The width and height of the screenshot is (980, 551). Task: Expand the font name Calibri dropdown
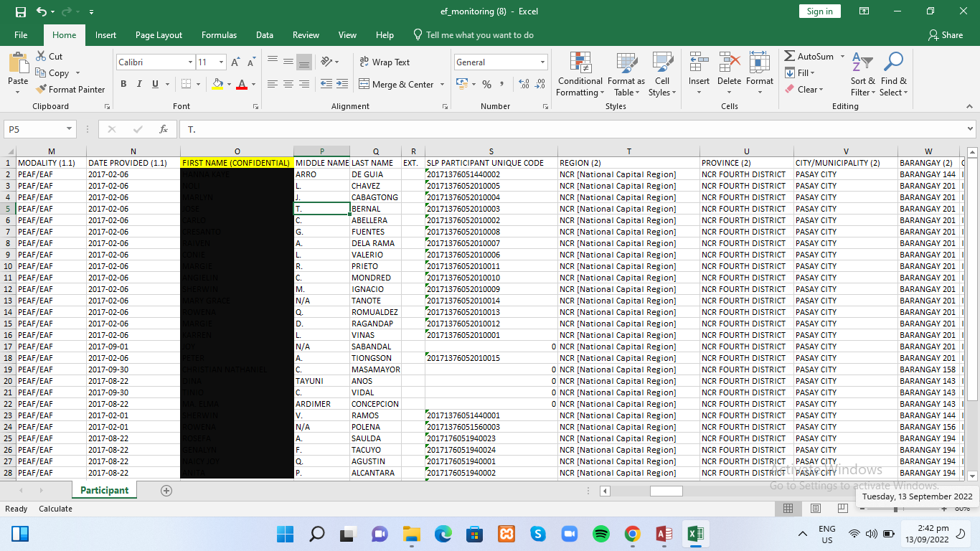pos(190,62)
